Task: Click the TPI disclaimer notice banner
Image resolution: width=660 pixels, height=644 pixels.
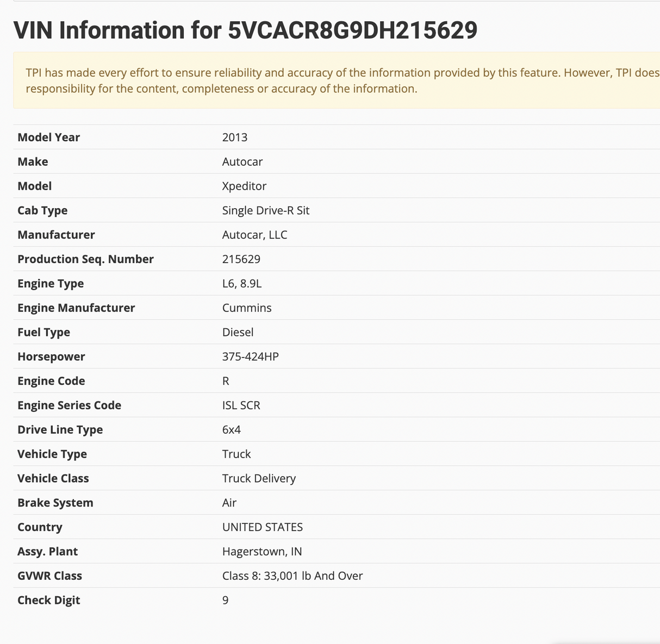Action: (x=337, y=80)
